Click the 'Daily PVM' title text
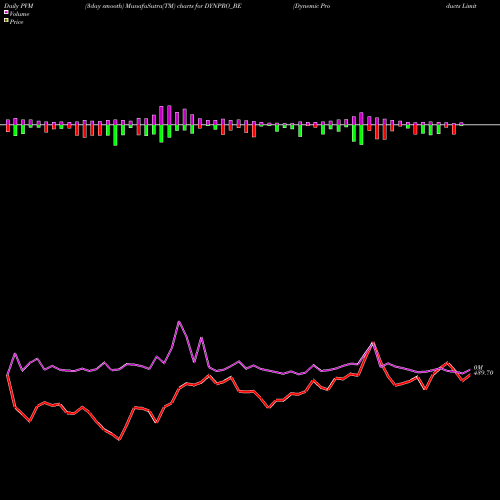Image resolution: width=500 pixels, height=500 pixels. click(19, 6)
